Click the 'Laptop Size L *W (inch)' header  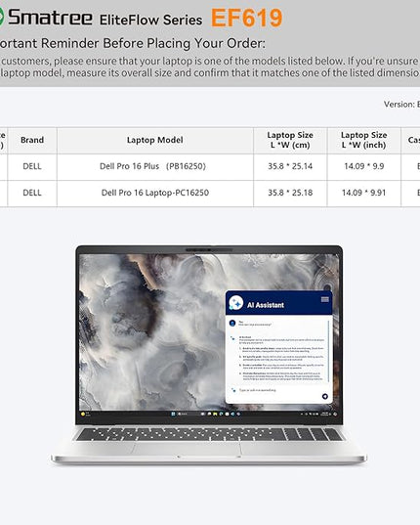[363, 140]
